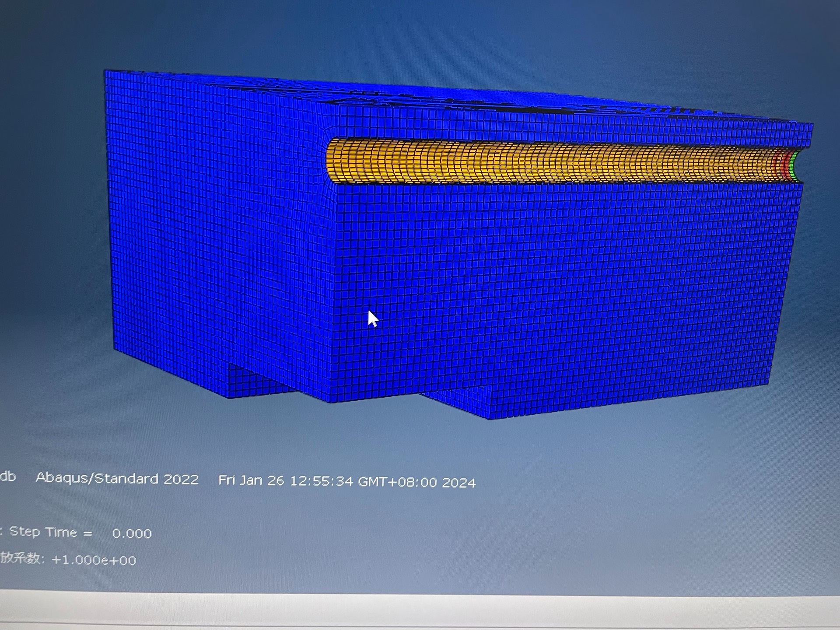The width and height of the screenshot is (840, 630).
Task: Click the +1.000e+00 scale factor value
Action: point(94,560)
